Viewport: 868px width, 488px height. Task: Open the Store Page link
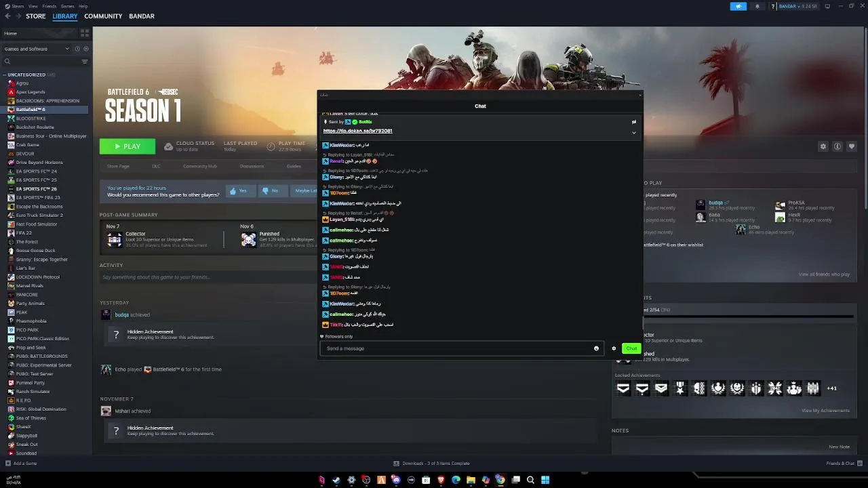[118, 166]
